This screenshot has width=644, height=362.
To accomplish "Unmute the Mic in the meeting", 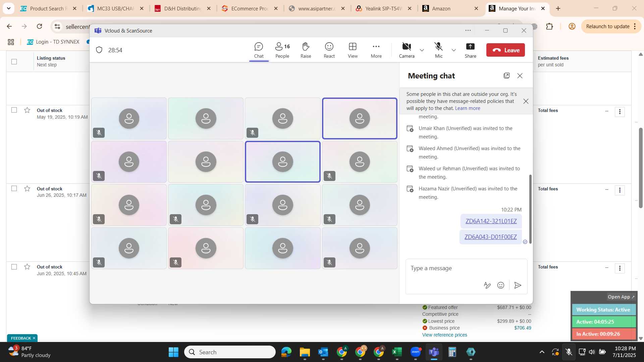I will pos(438,50).
